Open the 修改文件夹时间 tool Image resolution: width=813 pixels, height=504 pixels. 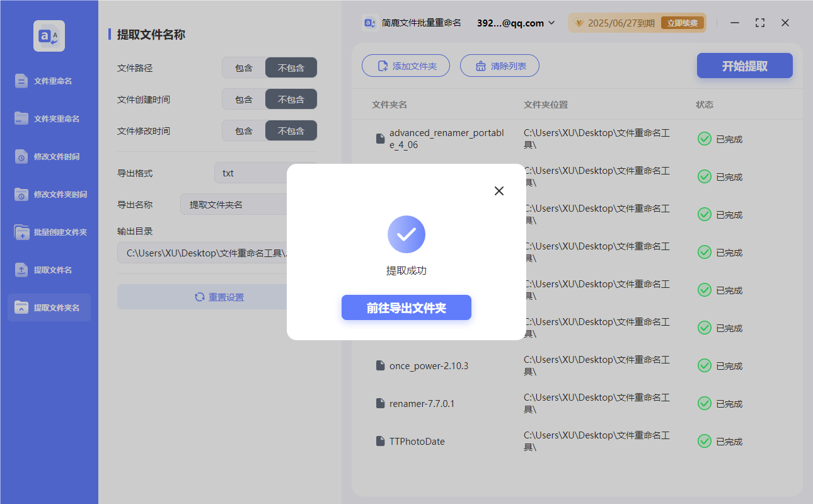pos(49,194)
